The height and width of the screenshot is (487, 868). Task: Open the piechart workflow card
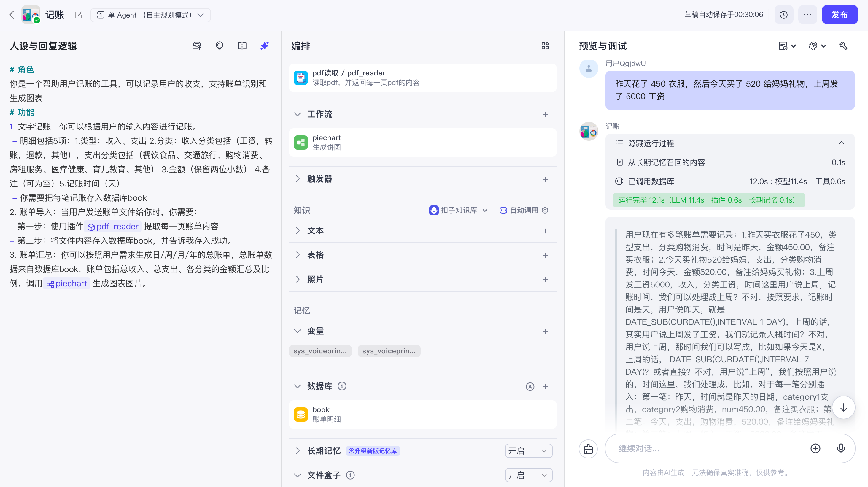[422, 142]
